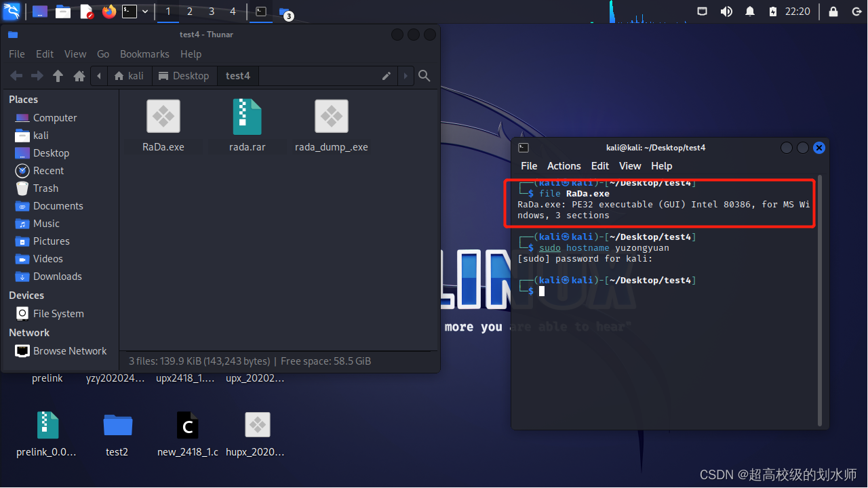
Task: Click the lock screen panel icon
Action: [x=833, y=12]
